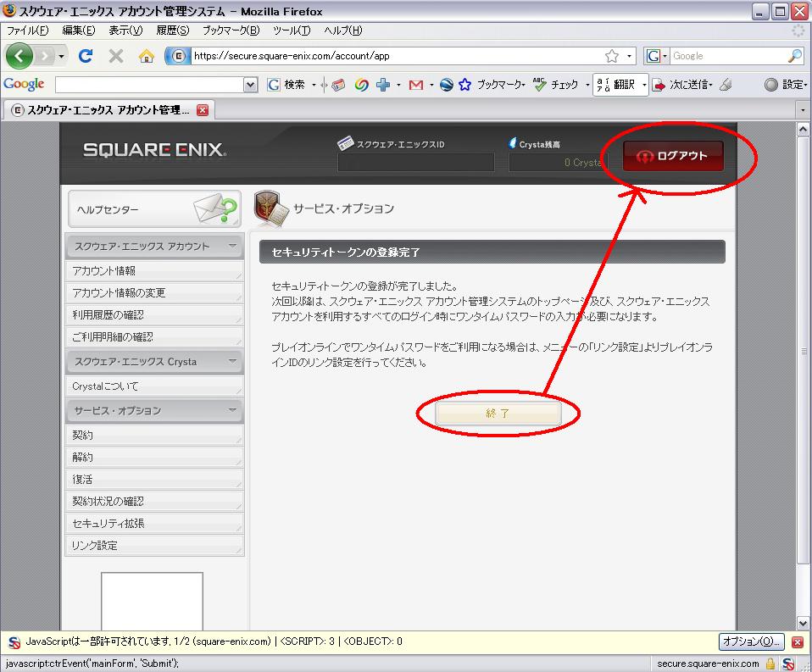The height and width of the screenshot is (672, 812).
Task: Click the オプション(O)... button
Action: coord(752,642)
